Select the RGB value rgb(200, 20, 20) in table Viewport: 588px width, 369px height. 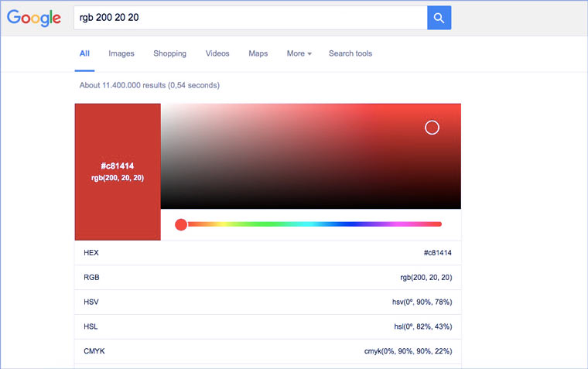[426, 278]
